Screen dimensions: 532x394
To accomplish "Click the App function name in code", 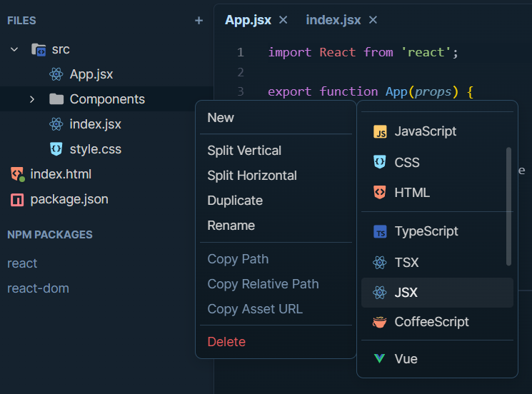I will pyautogui.click(x=396, y=92).
